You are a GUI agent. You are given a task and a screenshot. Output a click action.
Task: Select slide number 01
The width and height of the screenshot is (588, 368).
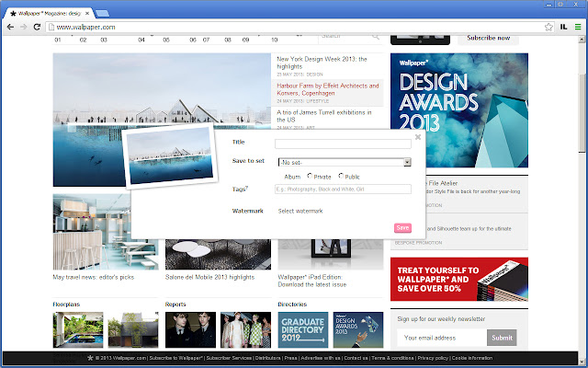(58, 40)
